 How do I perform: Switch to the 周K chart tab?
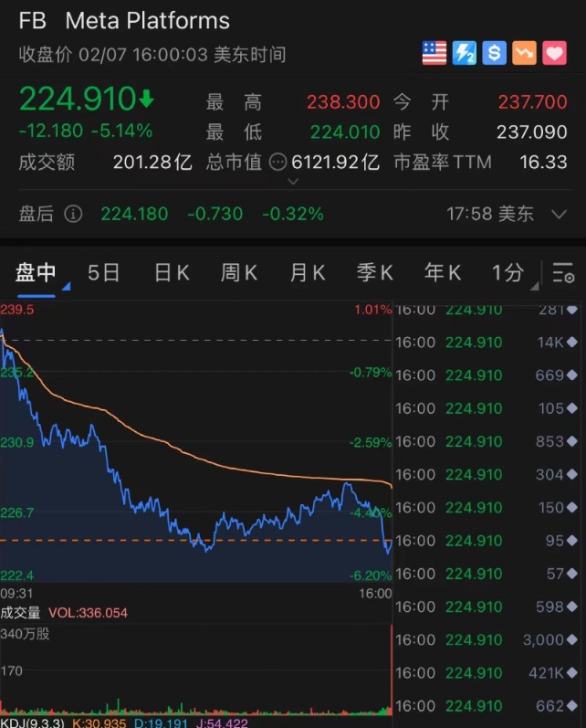click(239, 272)
